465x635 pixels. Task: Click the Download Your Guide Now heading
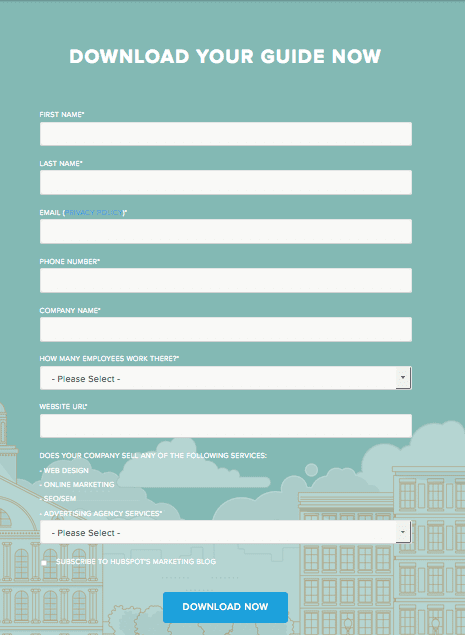click(x=225, y=56)
